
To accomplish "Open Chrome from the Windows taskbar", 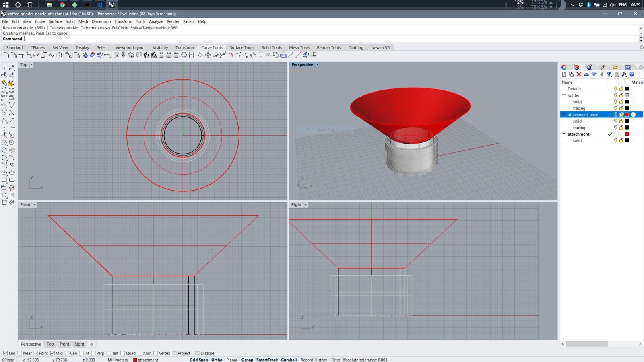I will (x=62, y=5).
